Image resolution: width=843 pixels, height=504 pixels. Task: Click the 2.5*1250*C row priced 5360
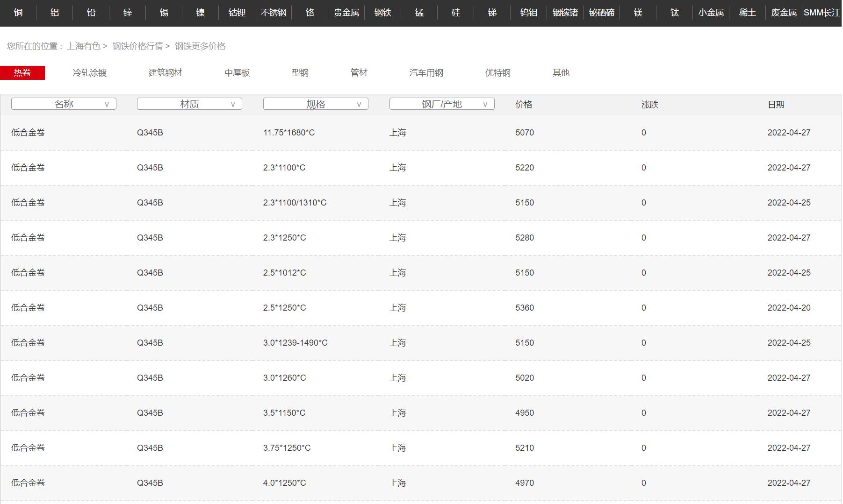click(284, 308)
